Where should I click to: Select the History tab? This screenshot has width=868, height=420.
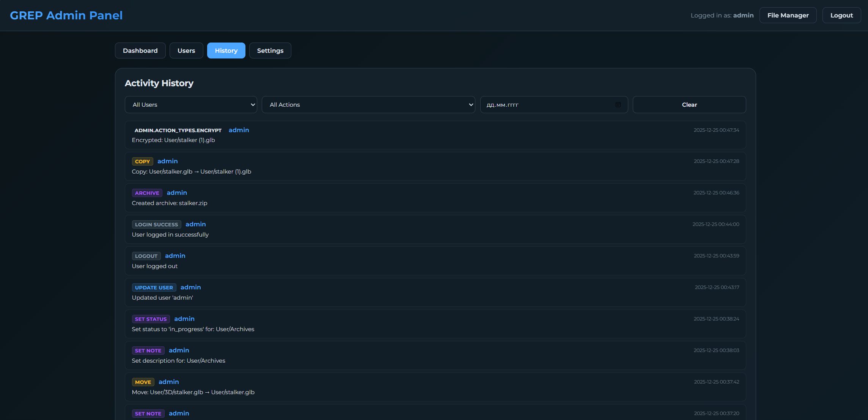pos(226,51)
